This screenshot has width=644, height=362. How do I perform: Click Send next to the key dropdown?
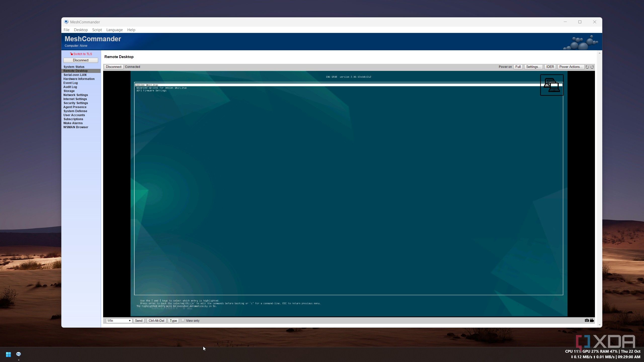pos(139,321)
